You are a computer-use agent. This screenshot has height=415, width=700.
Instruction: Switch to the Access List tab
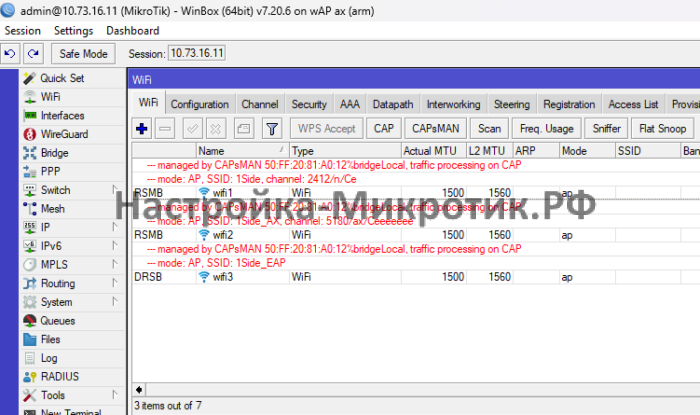(x=633, y=104)
